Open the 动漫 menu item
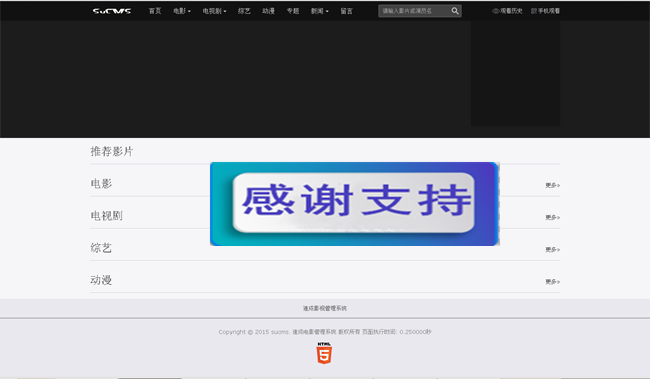This screenshot has width=650, height=379. coord(269,11)
